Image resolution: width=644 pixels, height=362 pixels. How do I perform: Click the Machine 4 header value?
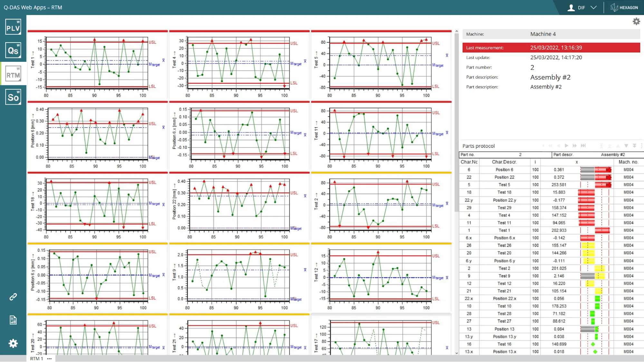click(543, 34)
